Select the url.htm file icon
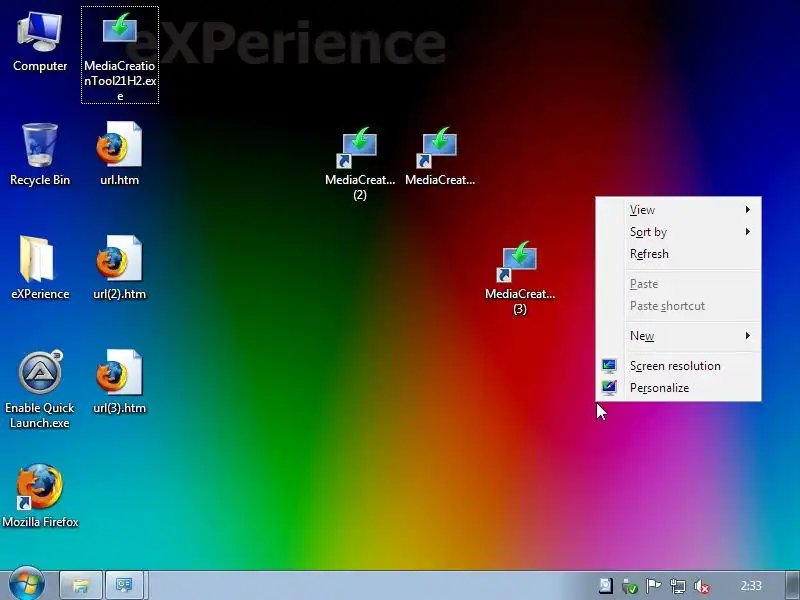 tap(119, 153)
